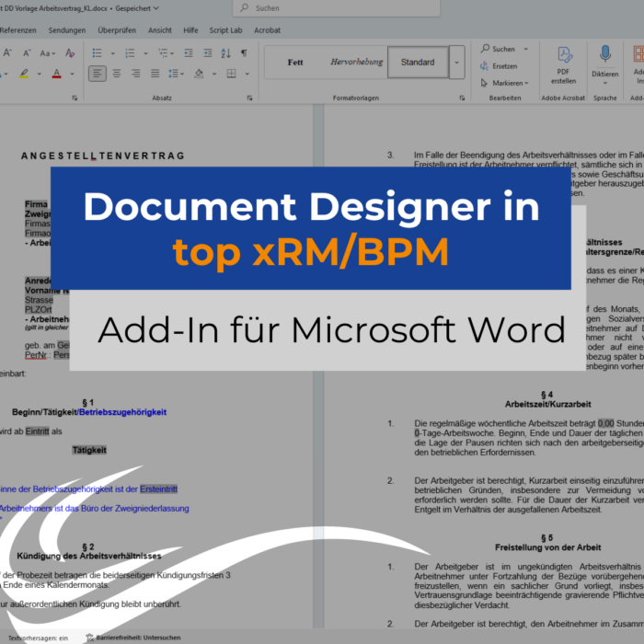
Task: Click the sort A-Z icon
Action: 224,52
